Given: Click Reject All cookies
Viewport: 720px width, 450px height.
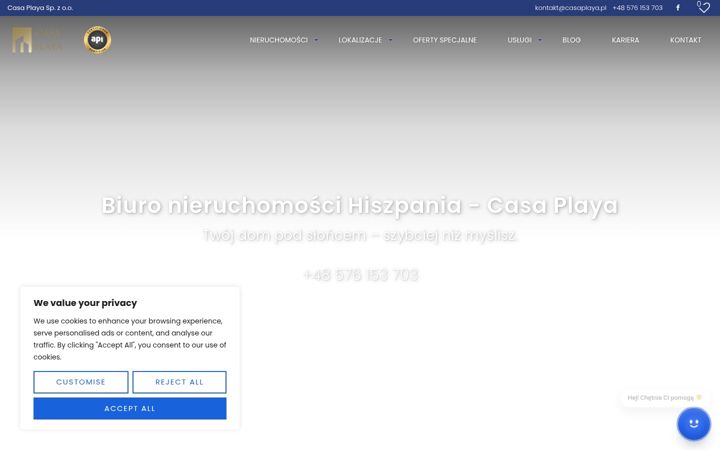Looking at the screenshot, I should (x=180, y=382).
